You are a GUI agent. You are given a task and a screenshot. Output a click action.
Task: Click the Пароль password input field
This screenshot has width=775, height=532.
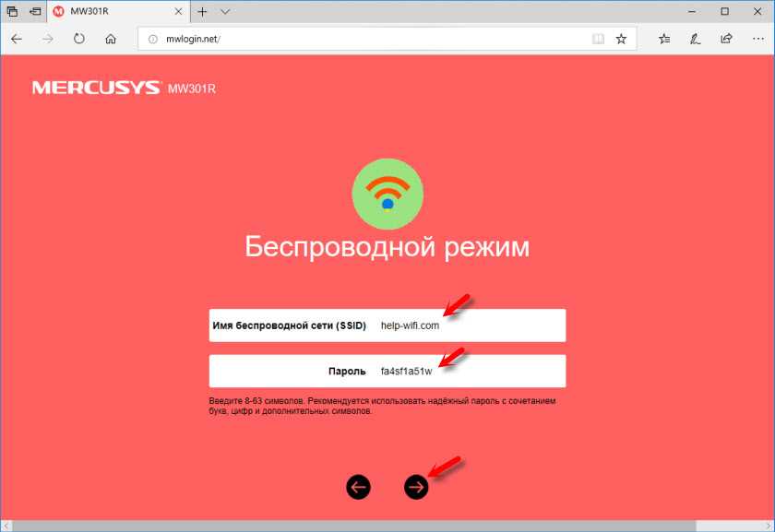pyautogui.click(x=387, y=371)
